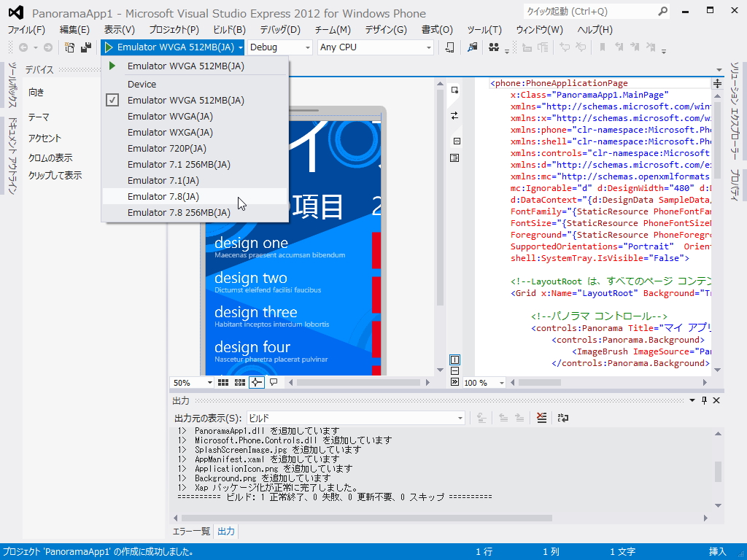The height and width of the screenshot is (560, 747).
Task: Click the team members toolbar icon
Action: (494, 47)
